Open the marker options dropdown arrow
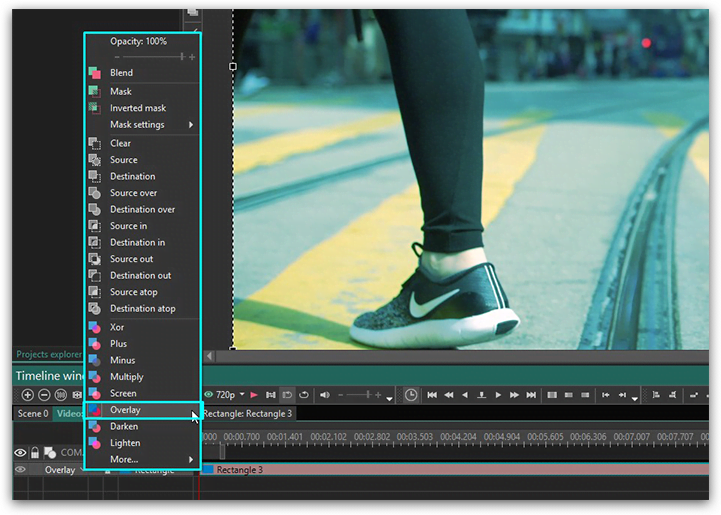This screenshot has width=721, height=515. [x=635, y=399]
